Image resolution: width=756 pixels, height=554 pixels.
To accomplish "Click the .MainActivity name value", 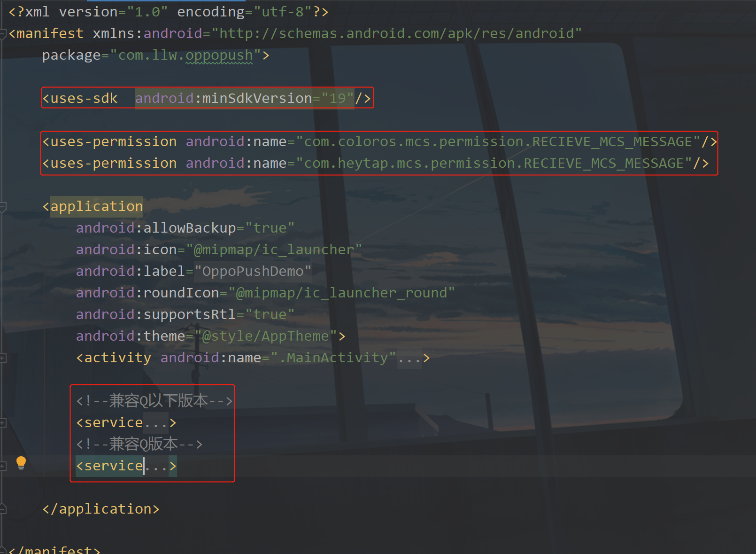I will pyautogui.click(x=333, y=358).
